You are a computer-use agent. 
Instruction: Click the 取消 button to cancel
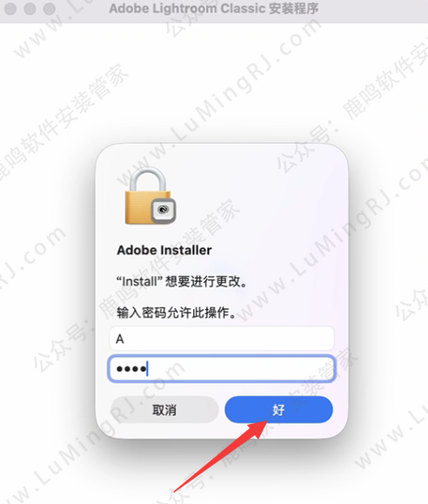click(x=164, y=409)
